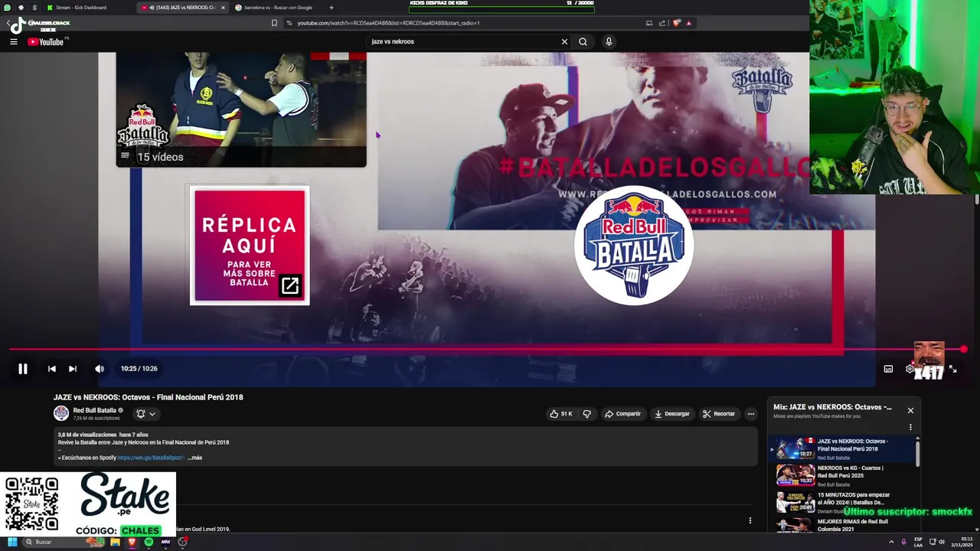Click the Recortar clip button
The image size is (980, 551).
[x=719, y=414]
